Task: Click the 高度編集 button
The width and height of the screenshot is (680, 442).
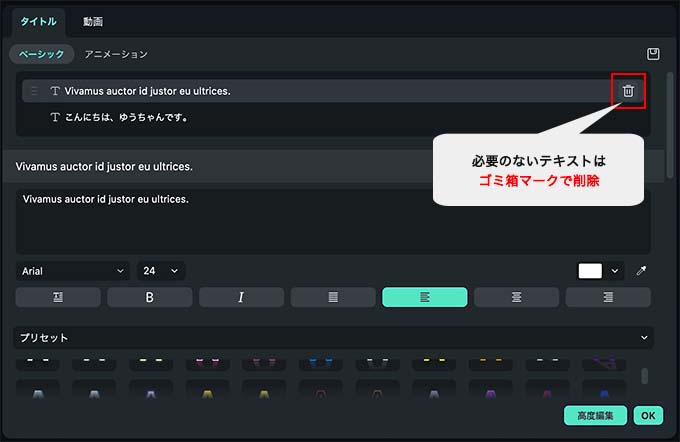Action: click(595, 416)
